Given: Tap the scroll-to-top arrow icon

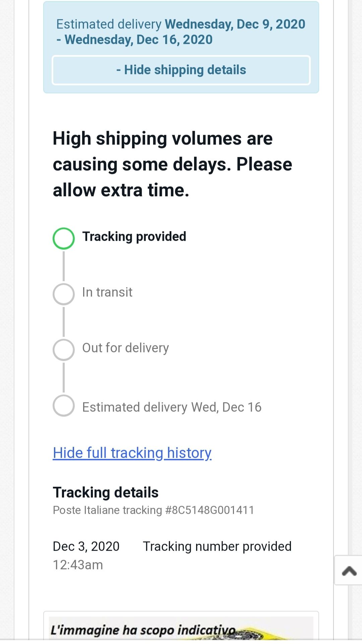Looking at the screenshot, I should click(x=349, y=571).
